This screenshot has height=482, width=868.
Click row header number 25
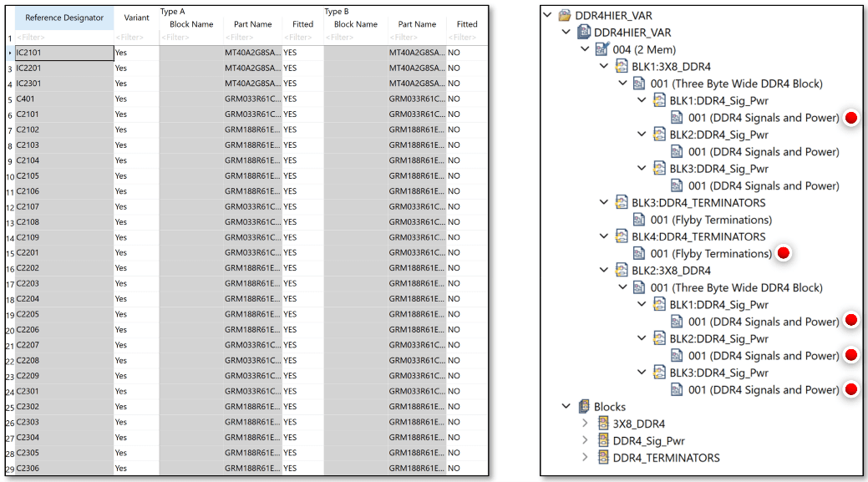coord(10,408)
